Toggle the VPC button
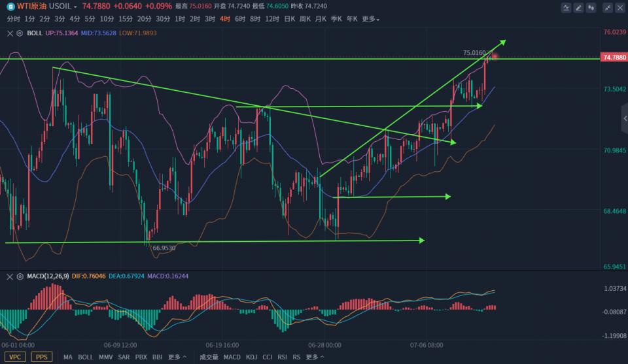Viewport: 628px width, 364px height. (x=15, y=357)
